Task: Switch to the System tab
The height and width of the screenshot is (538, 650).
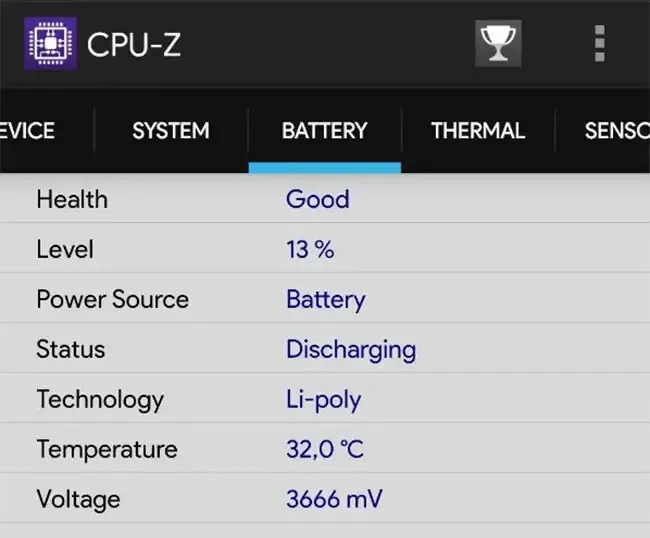Action: tap(171, 131)
